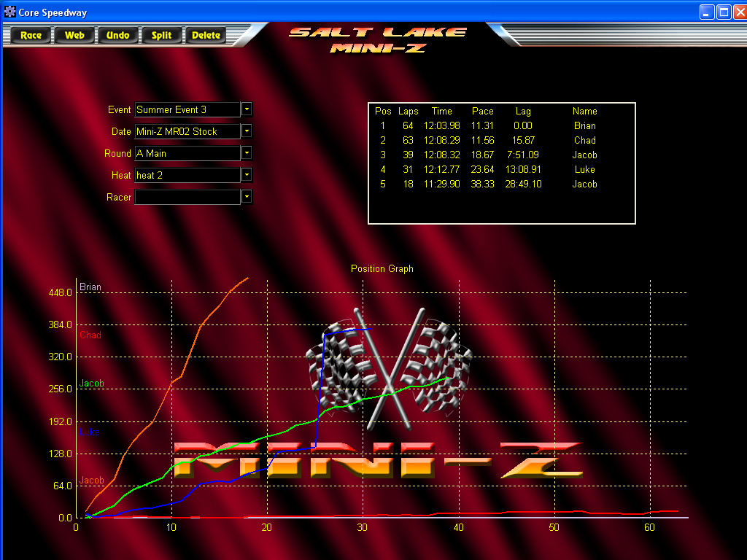Click the Core Speedway gear icon
This screenshot has height=560, width=747.
pyautogui.click(x=9, y=12)
